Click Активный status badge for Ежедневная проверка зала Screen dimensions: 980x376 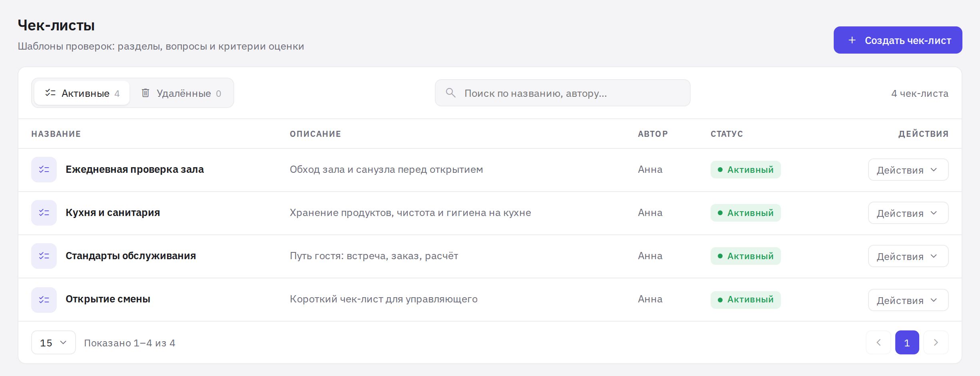tap(745, 170)
